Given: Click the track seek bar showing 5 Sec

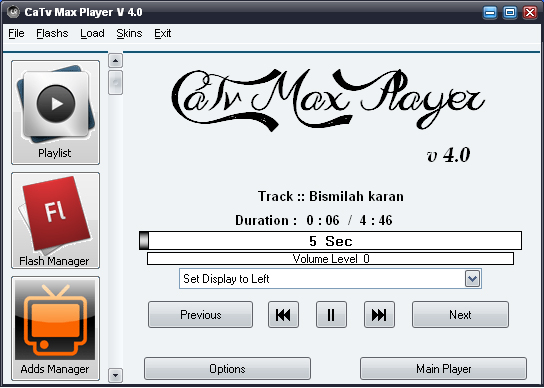Looking at the screenshot, I should click(330, 241).
